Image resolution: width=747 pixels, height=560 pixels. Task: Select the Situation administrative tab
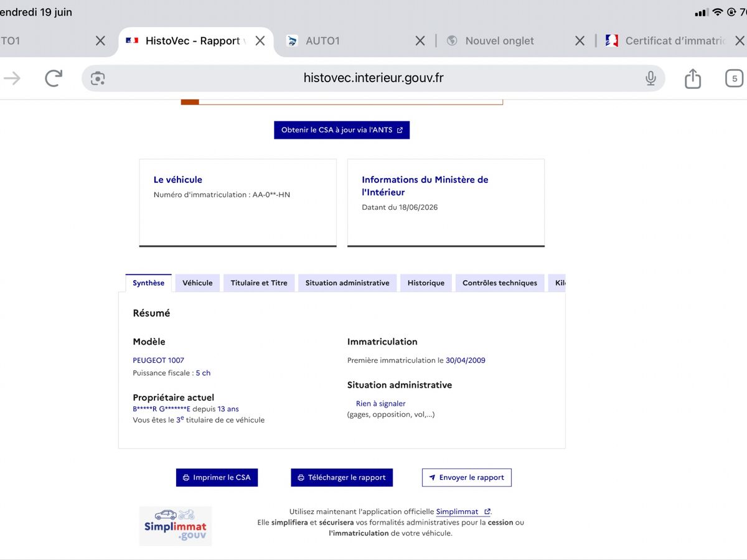(x=347, y=283)
